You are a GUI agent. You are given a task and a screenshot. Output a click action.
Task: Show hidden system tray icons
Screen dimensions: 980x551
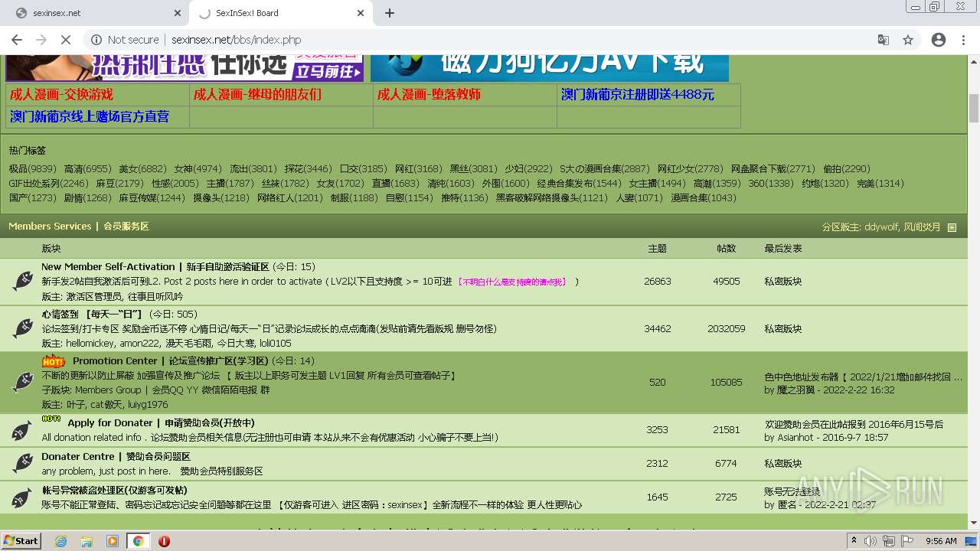pyautogui.click(x=854, y=541)
